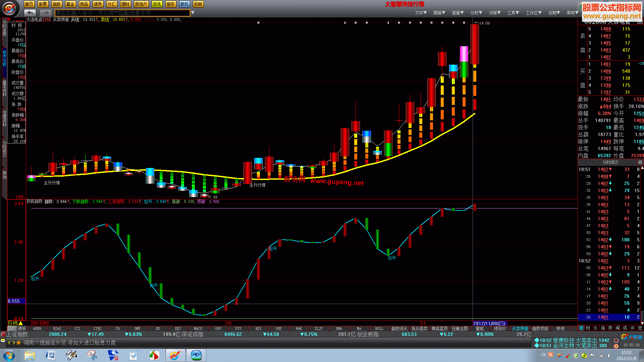Click the 财 tab in right panel
Viewport: 644px width, 362px height.
pos(588,328)
